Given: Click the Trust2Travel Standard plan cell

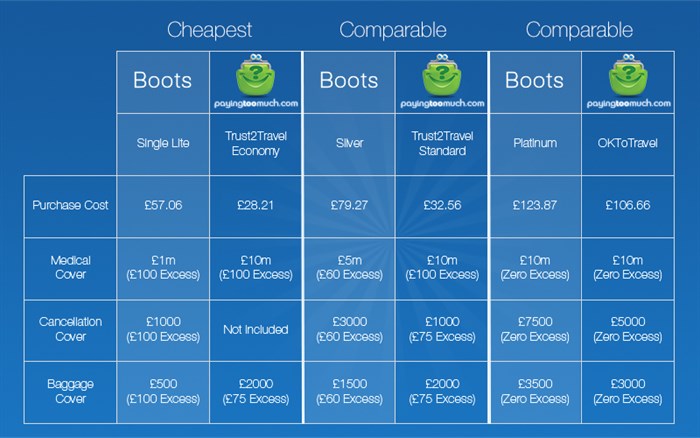Looking at the screenshot, I should pos(442,144).
